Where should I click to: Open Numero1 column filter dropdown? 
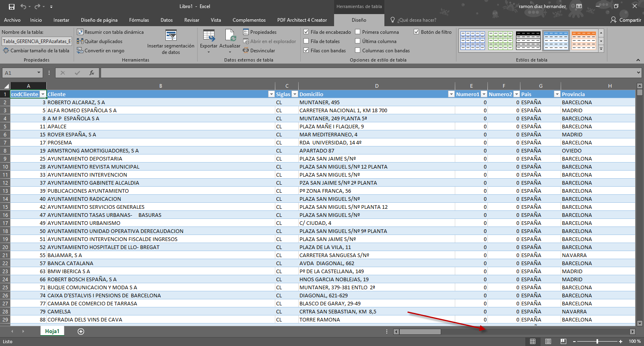(484, 94)
